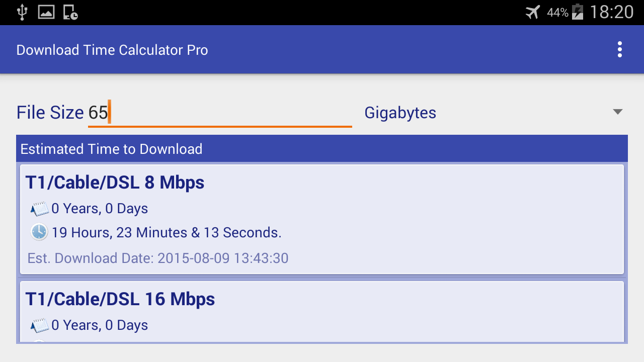Tap the Estimated Time to Download header
Viewport: 644px width, 362px height.
[322, 149]
